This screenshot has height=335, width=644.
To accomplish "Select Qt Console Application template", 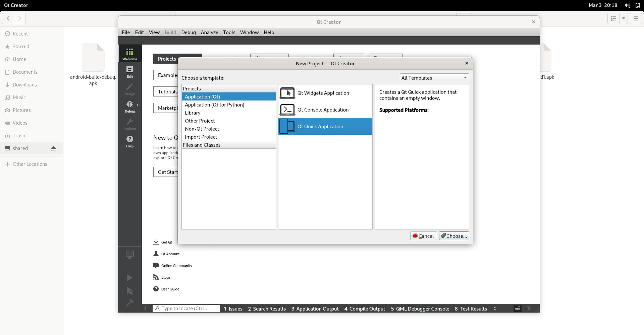I will (x=325, y=110).
